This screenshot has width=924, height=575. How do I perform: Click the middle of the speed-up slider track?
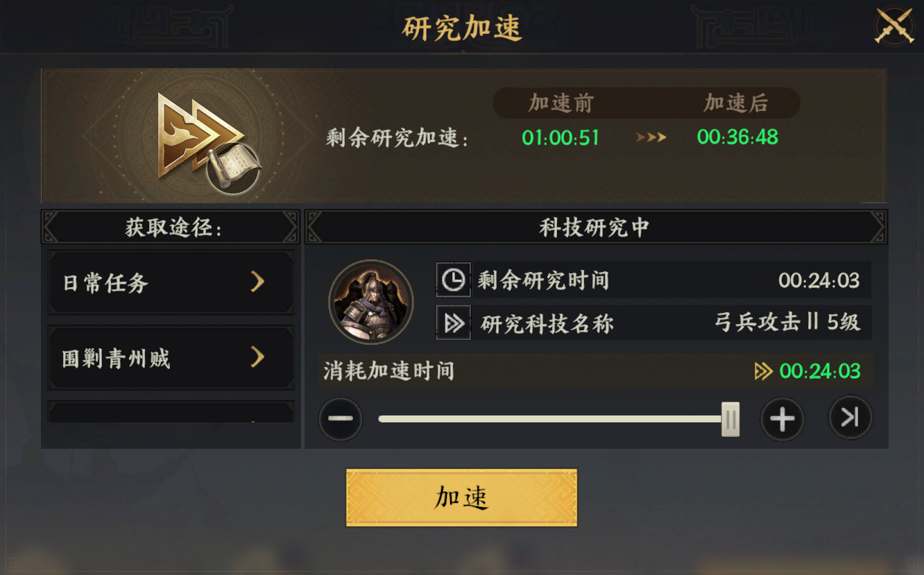[x=551, y=419]
